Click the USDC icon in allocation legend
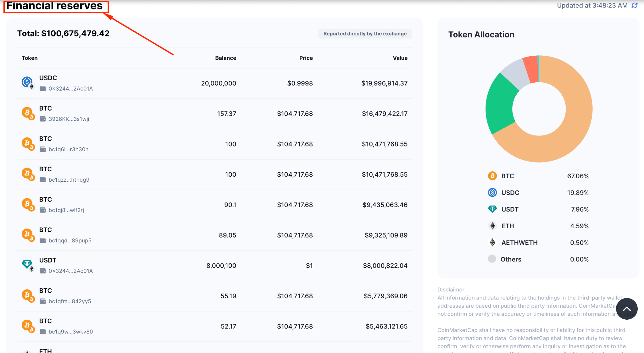644x353 pixels. tap(492, 192)
